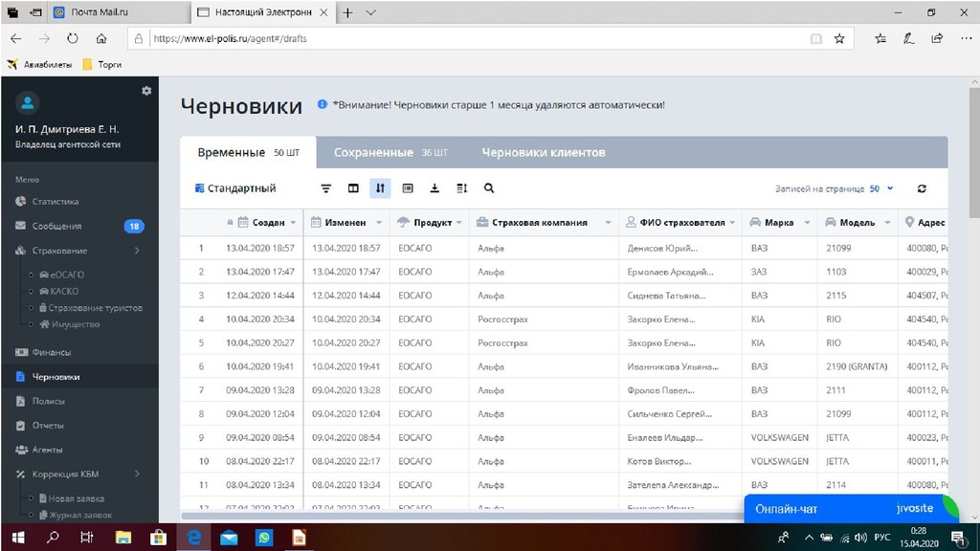Switch to the Сохраненные tab
The width and height of the screenshot is (980, 551).
(390, 152)
